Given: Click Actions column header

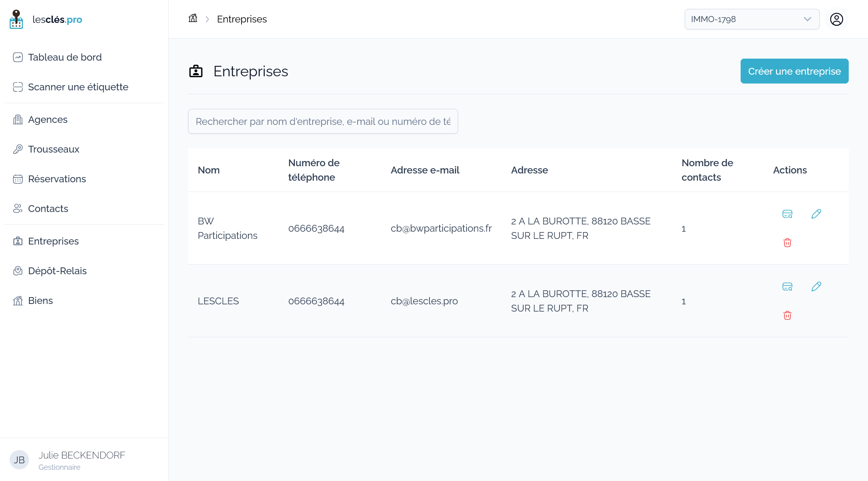Looking at the screenshot, I should (790, 170).
